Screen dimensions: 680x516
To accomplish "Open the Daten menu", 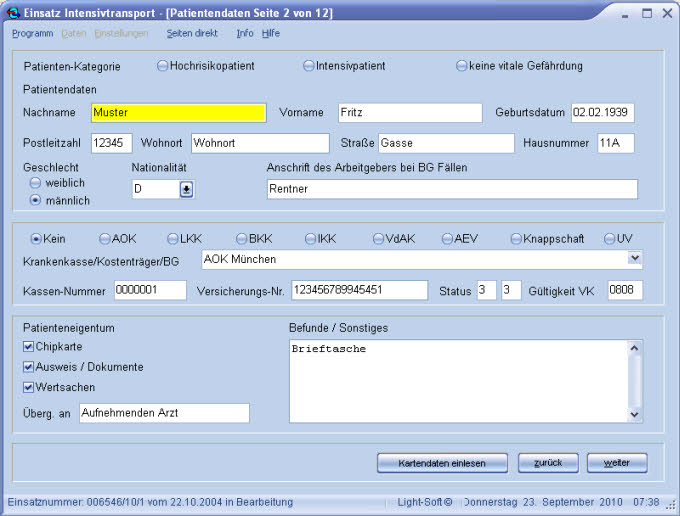I will [x=74, y=33].
